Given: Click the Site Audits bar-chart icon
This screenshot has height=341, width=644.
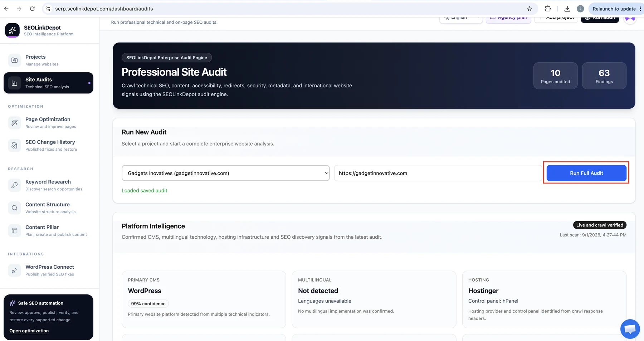Looking at the screenshot, I should click(14, 83).
